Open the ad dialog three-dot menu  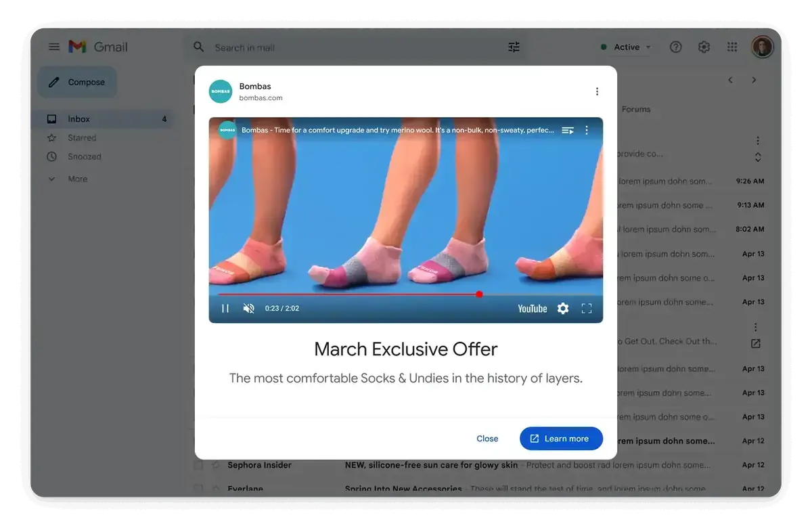click(x=597, y=91)
